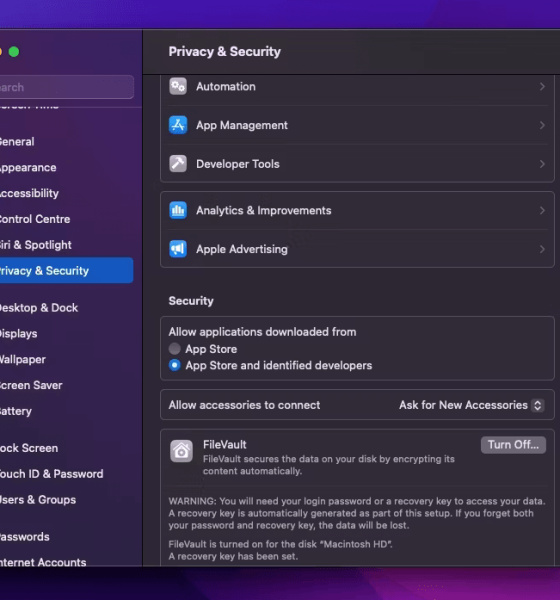Click the App Management label text
This screenshot has width=560, height=600.
242,125
